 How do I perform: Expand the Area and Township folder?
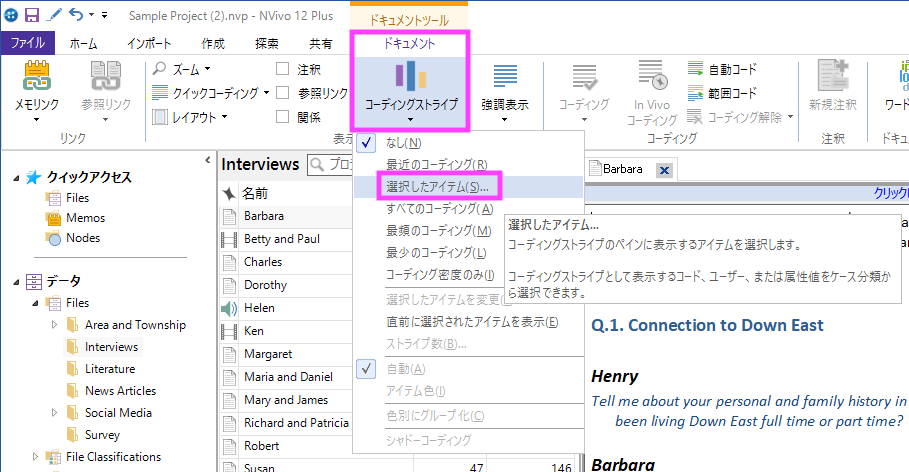tap(55, 325)
